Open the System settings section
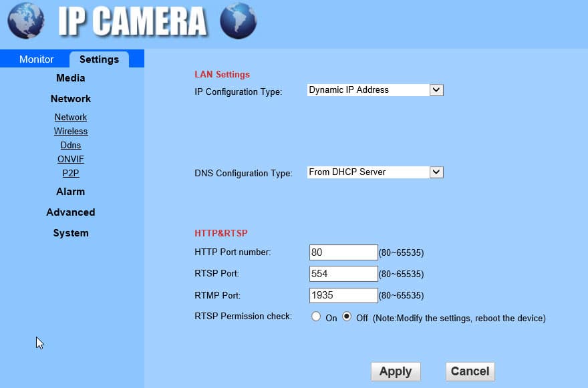This screenshot has width=588, height=388. 71,233
